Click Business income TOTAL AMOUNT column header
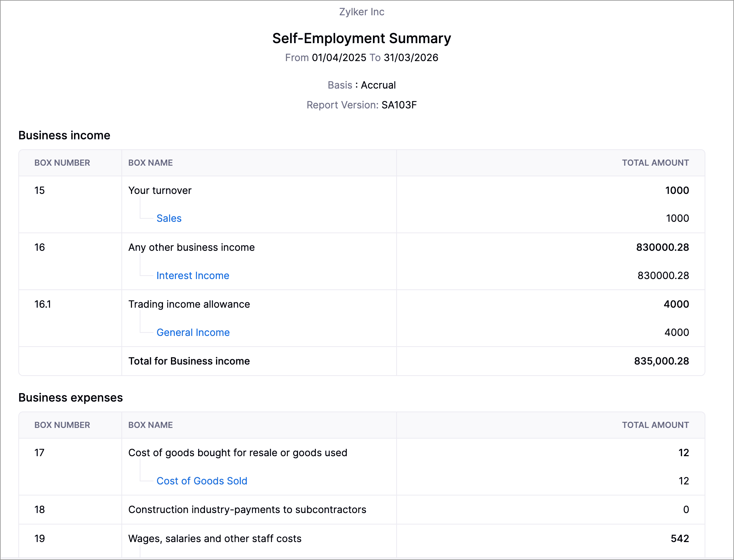This screenshot has width=734, height=560. 655,163
